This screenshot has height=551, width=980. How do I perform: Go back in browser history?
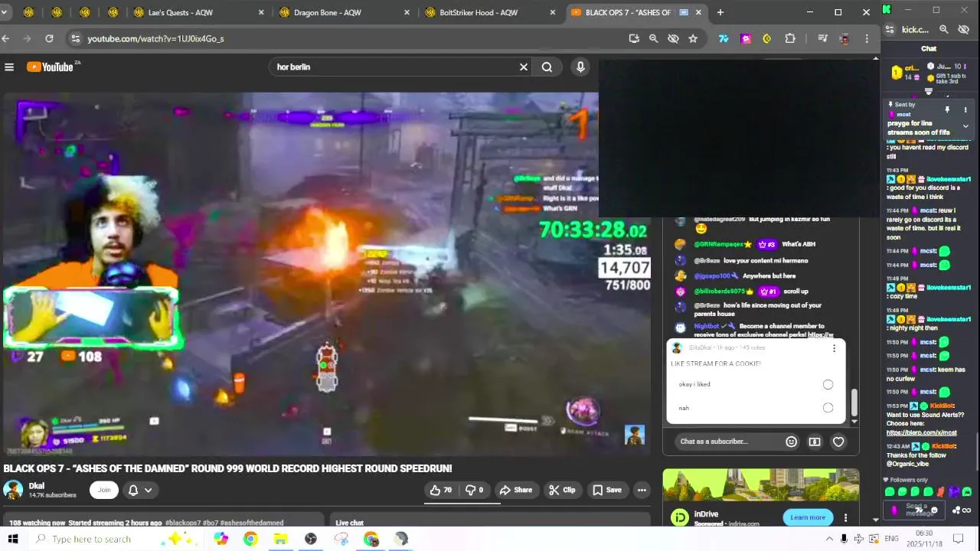6,38
